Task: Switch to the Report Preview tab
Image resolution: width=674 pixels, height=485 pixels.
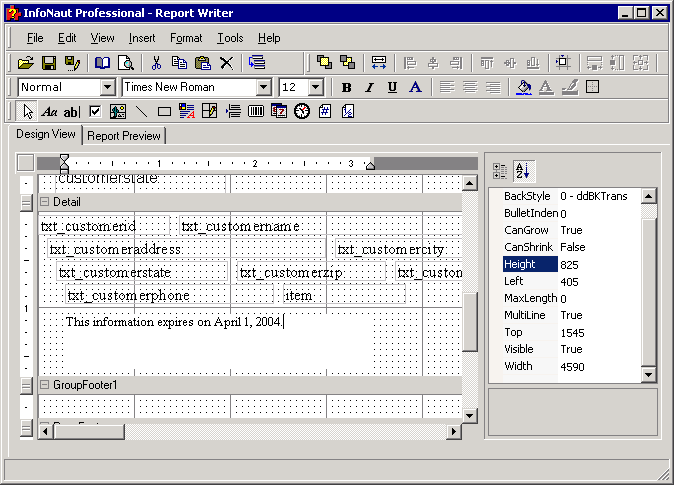Action: pyautogui.click(x=123, y=136)
